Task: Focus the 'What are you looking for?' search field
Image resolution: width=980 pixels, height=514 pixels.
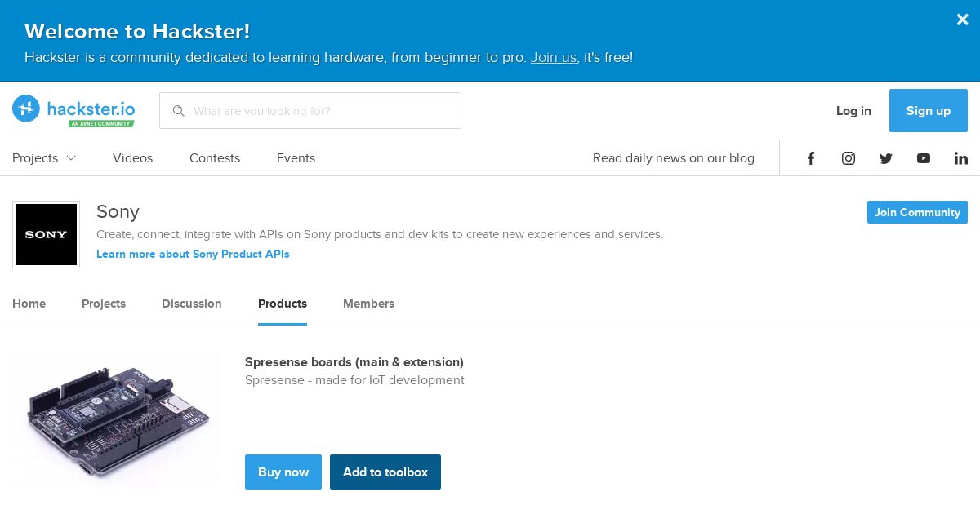Action: point(310,110)
